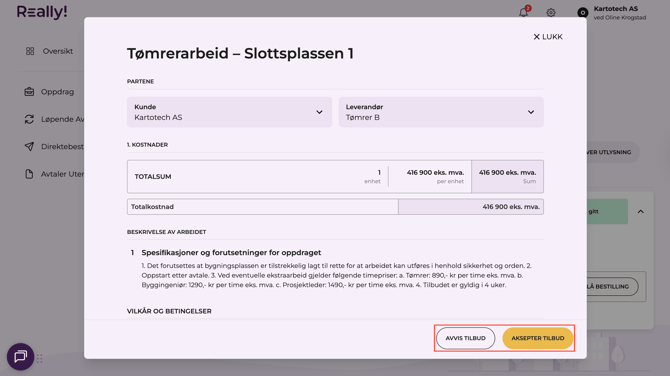Open Løpende avtaler in the sidebar
670x376 pixels.
click(x=62, y=119)
